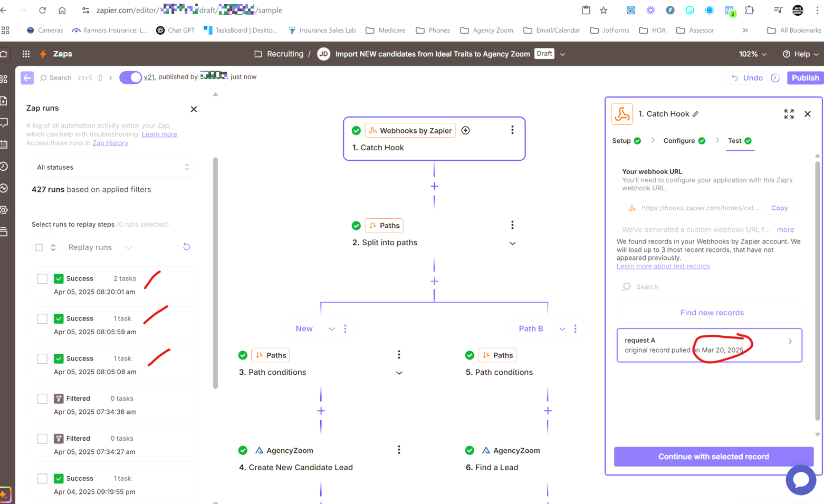Click the refresh icon for zap runs

click(186, 247)
